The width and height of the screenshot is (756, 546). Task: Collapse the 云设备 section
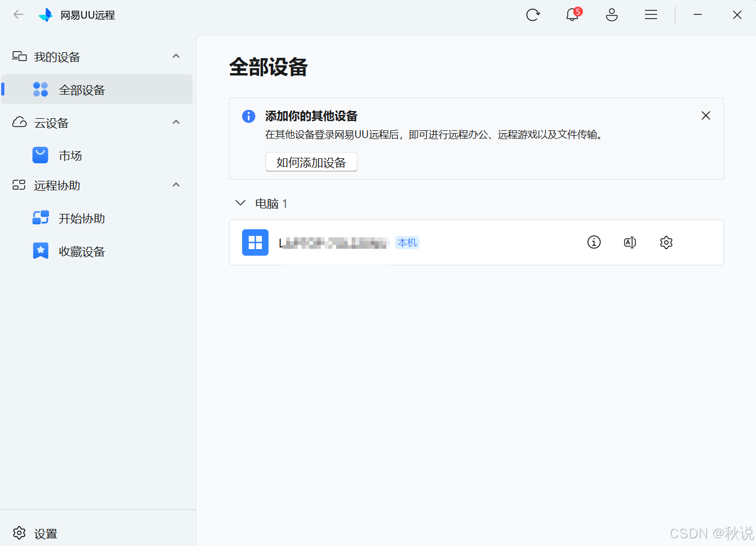pyautogui.click(x=176, y=122)
